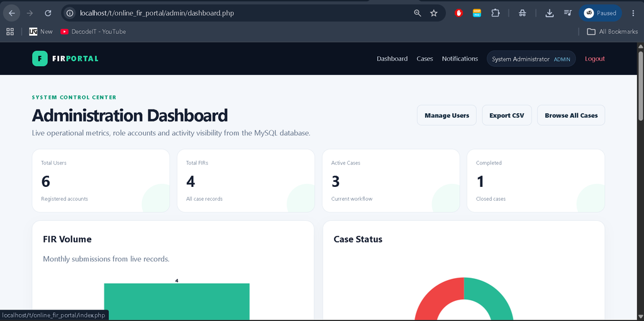This screenshot has height=321, width=644.
Task: Click the Case Status heading
Action: click(358, 239)
